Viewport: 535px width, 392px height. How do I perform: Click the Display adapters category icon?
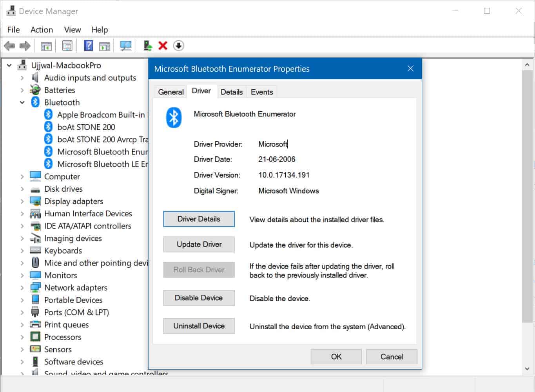35,201
